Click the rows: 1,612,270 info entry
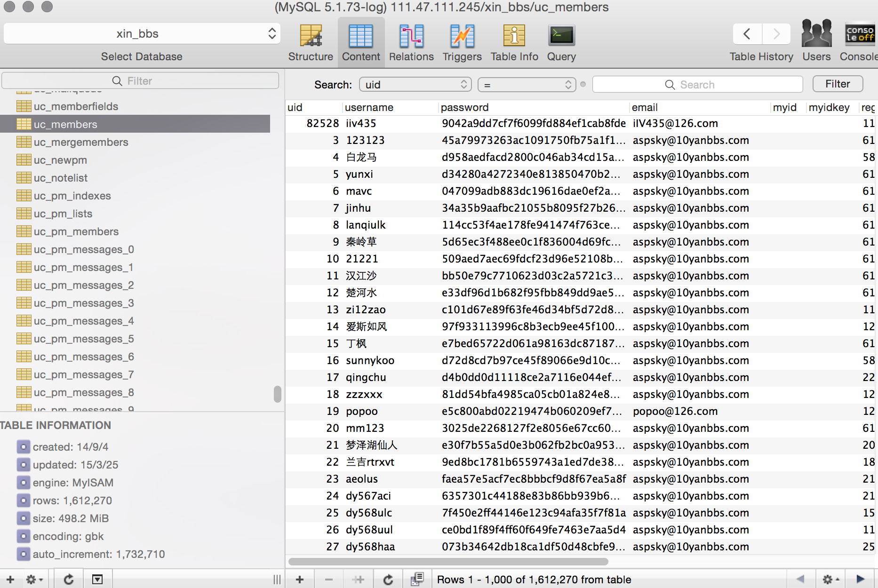878x588 pixels. [x=72, y=501]
